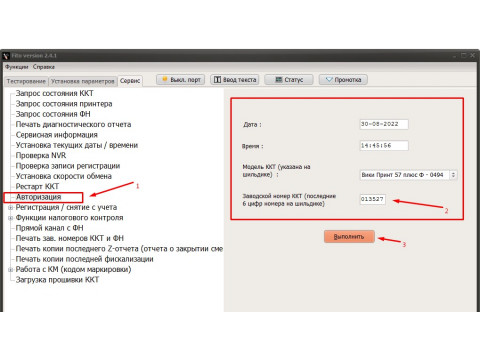The width and height of the screenshot is (480, 360).
Task: Select Рестарт ККТ tree item
Action: click(37, 187)
